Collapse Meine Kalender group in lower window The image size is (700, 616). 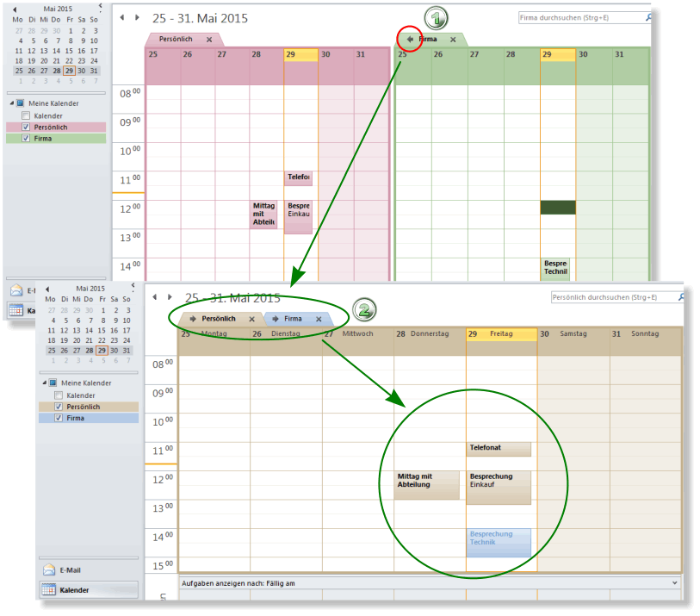click(43, 383)
